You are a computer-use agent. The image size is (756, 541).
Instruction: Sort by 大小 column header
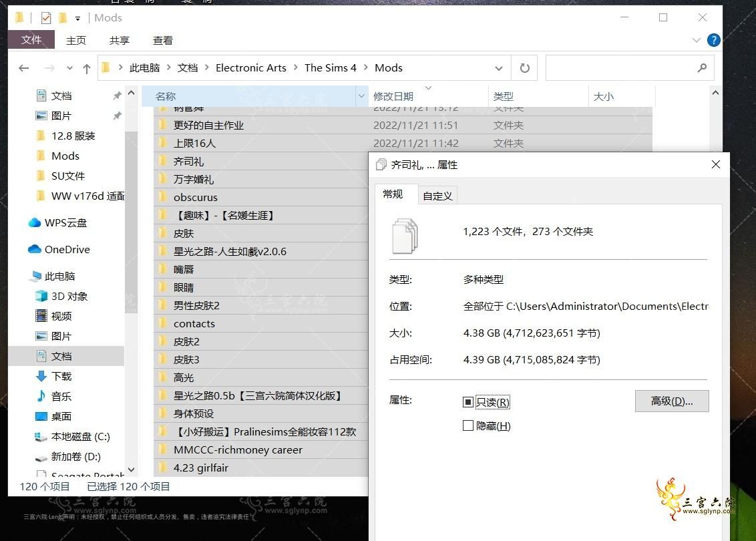622,96
